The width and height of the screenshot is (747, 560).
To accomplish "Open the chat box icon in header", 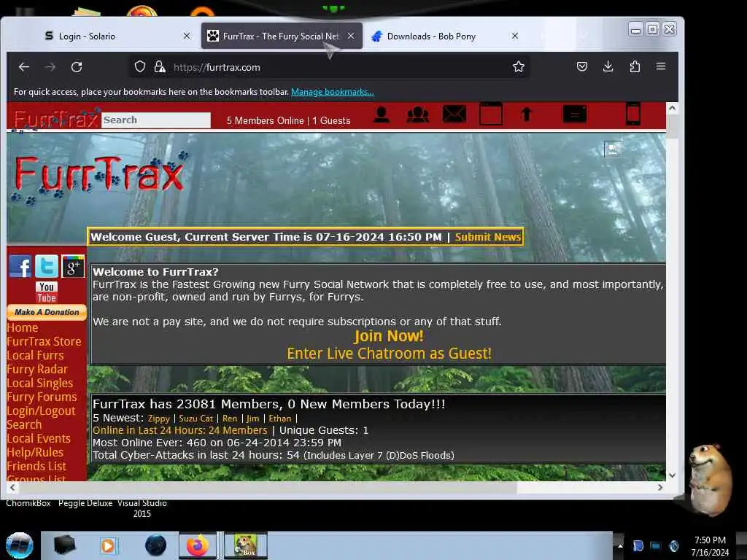I will pos(575,114).
